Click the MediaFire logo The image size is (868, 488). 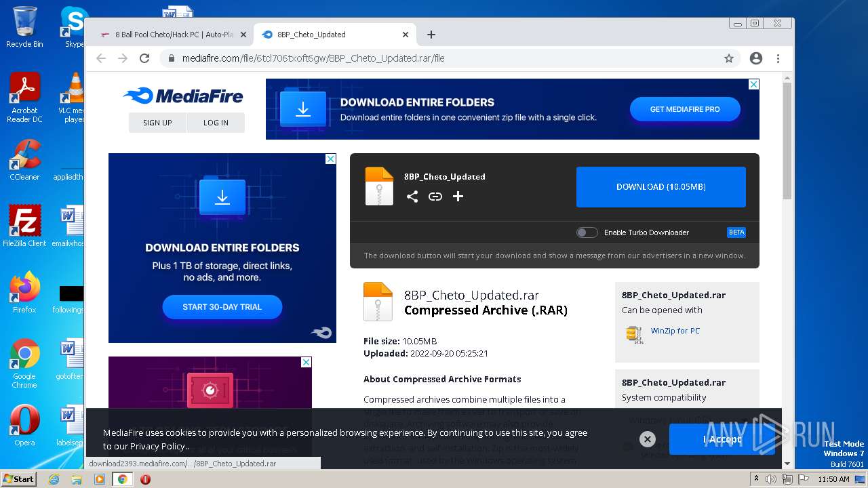pos(183,96)
